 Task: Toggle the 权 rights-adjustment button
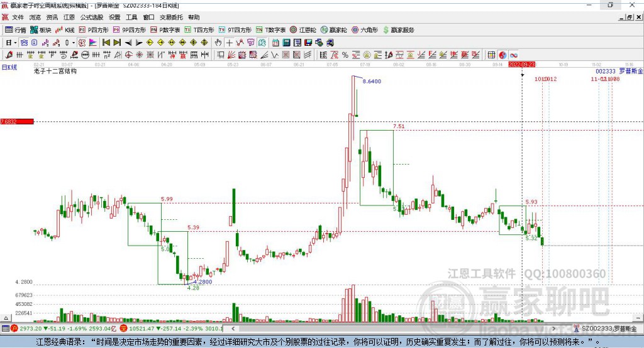coord(82,43)
